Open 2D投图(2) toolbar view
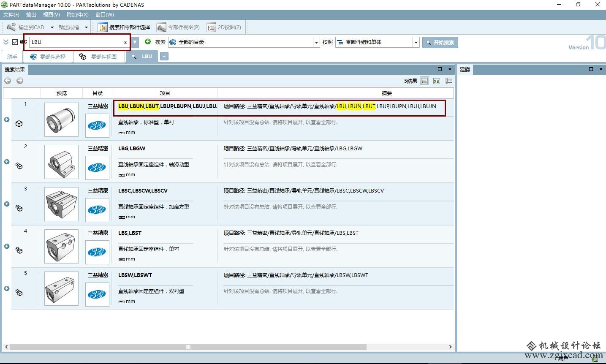The height and width of the screenshot is (364, 606). 224,27
